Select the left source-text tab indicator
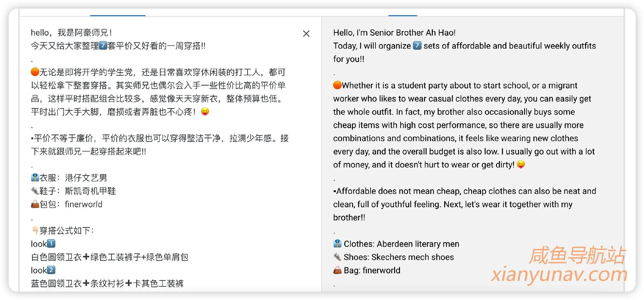Screen dimensions: 644x300 point(118,16)
